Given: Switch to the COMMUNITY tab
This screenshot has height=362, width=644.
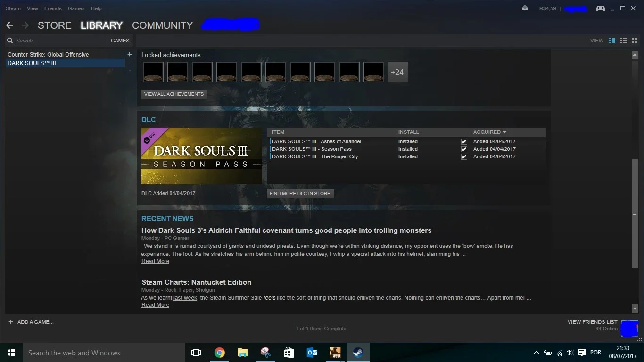Looking at the screenshot, I should (x=163, y=25).
